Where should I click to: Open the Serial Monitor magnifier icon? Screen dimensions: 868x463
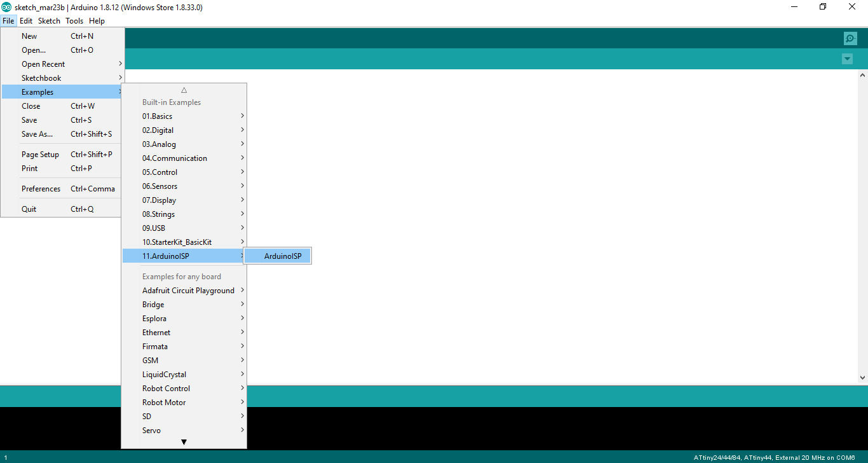point(850,38)
